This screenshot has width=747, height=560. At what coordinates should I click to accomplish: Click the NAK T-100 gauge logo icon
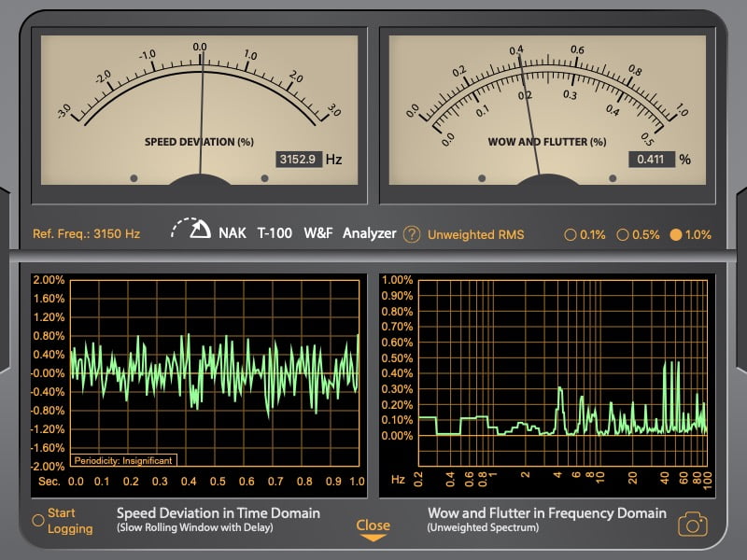coord(190,229)
